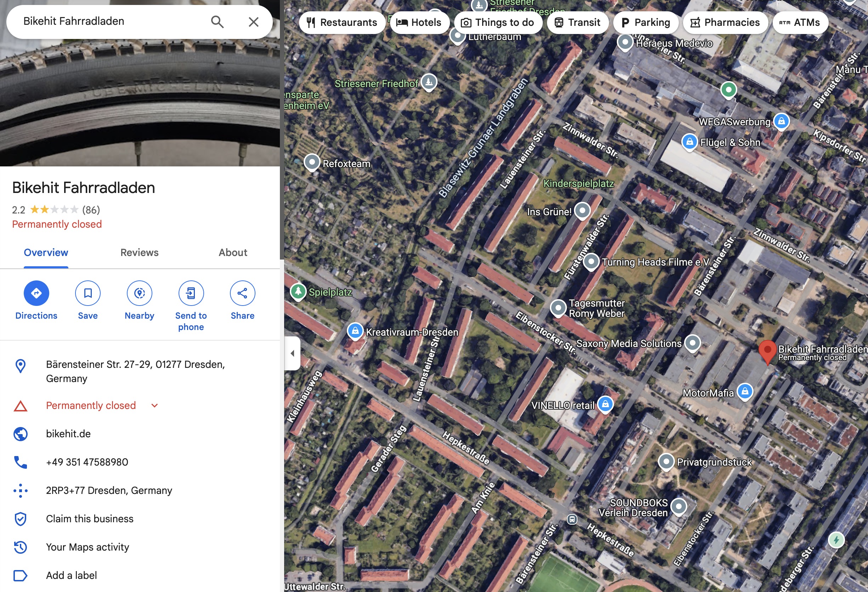The width and height of the screenshot is (868, 592).
Task: Click the VINELLO retail shop marker
Action: tap(605, 405)
